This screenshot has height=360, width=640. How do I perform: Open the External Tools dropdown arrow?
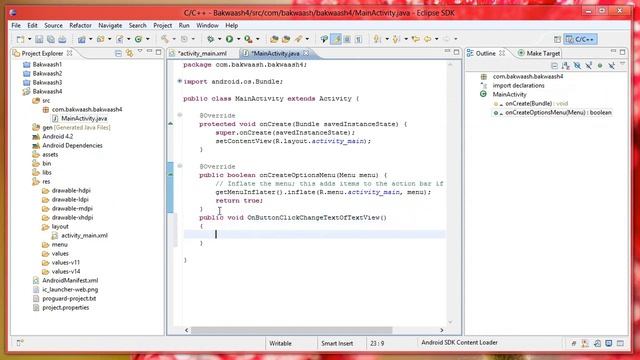tap(258, 39)
